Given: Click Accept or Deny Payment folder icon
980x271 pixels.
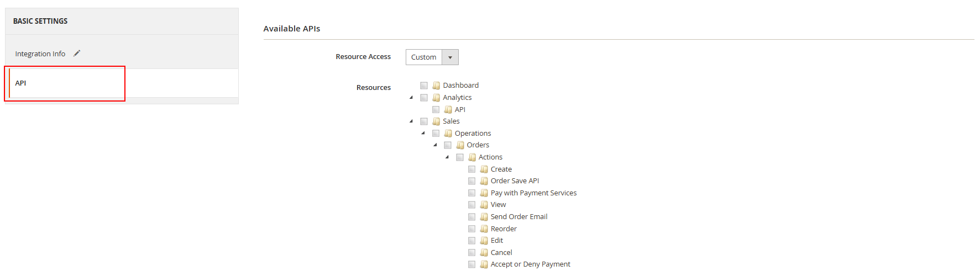Looking at the screenshot, I should click(484, 264).
